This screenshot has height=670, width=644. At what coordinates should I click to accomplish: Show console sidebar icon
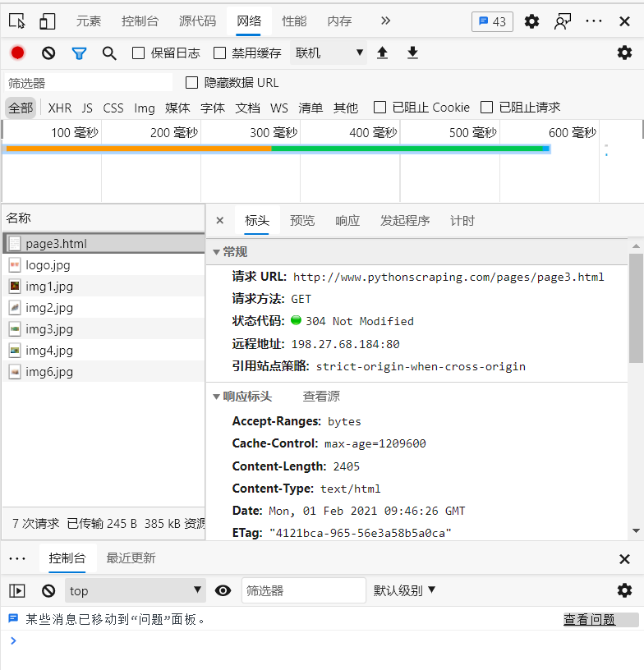coord(17,591)
